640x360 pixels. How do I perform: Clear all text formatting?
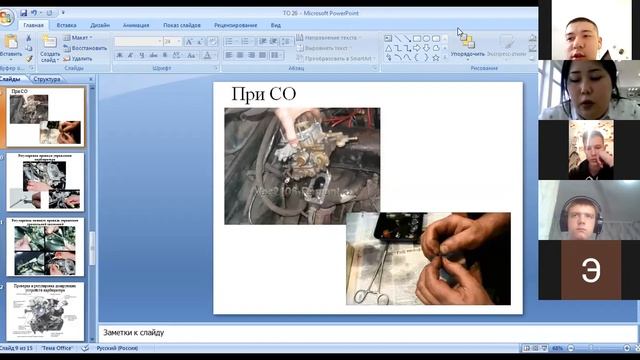point(212,42)
